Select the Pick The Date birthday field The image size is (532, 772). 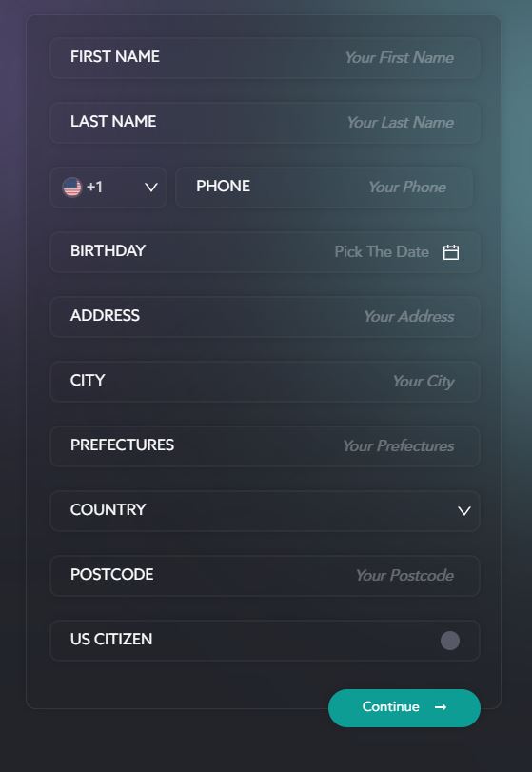click(265, 252)
